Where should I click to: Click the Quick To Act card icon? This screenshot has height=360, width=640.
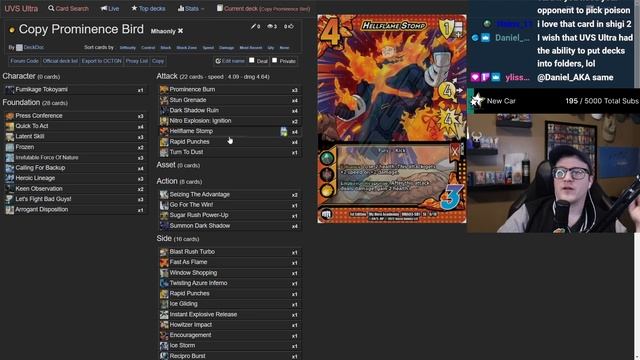point(9,126)
